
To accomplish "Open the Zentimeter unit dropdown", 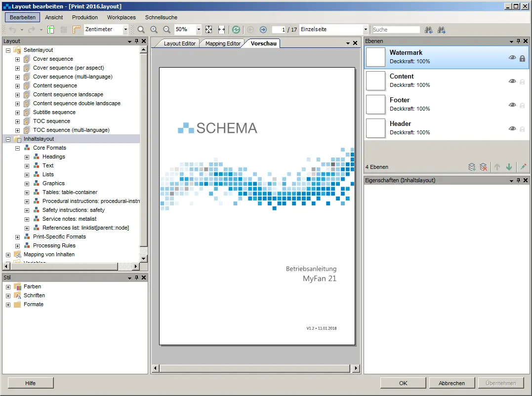I will coord(125,30).
